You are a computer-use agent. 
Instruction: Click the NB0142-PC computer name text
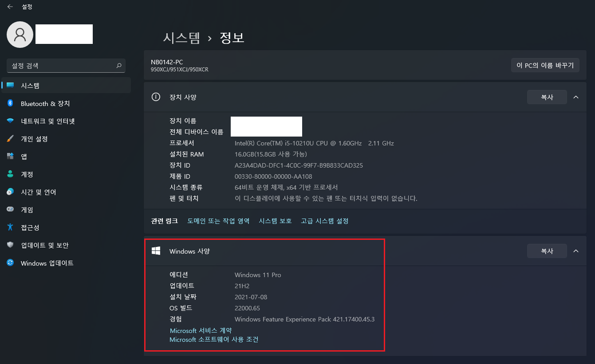[x=167, y=62]
